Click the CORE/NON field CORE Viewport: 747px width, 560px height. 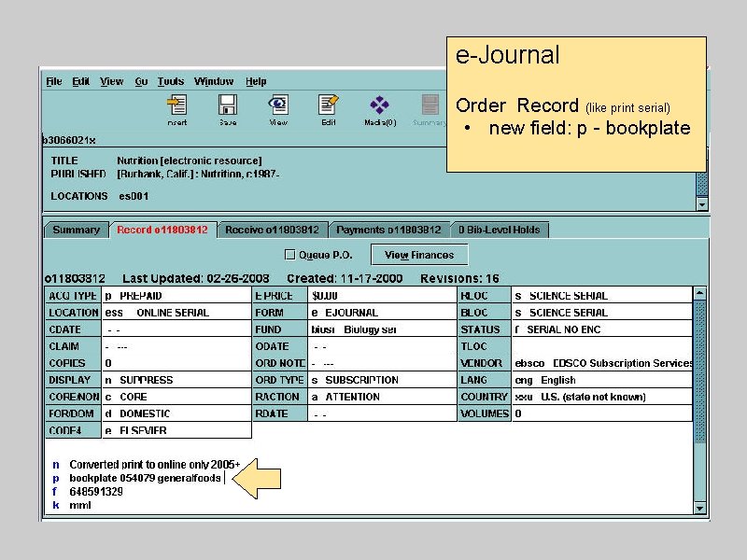pos(176,397)
